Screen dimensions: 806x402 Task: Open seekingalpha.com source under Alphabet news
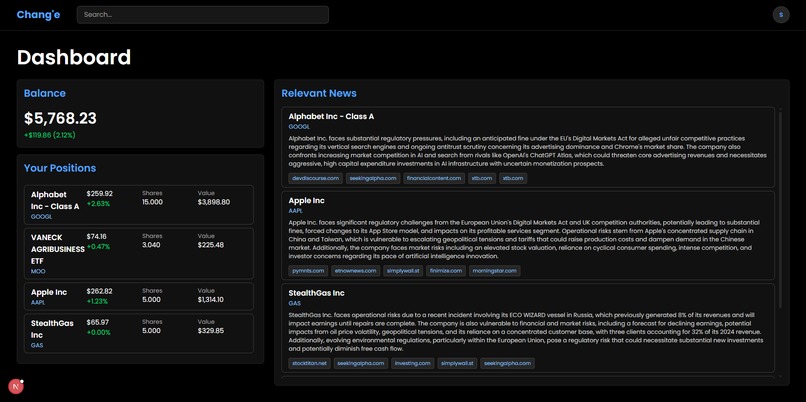[373, 178]
